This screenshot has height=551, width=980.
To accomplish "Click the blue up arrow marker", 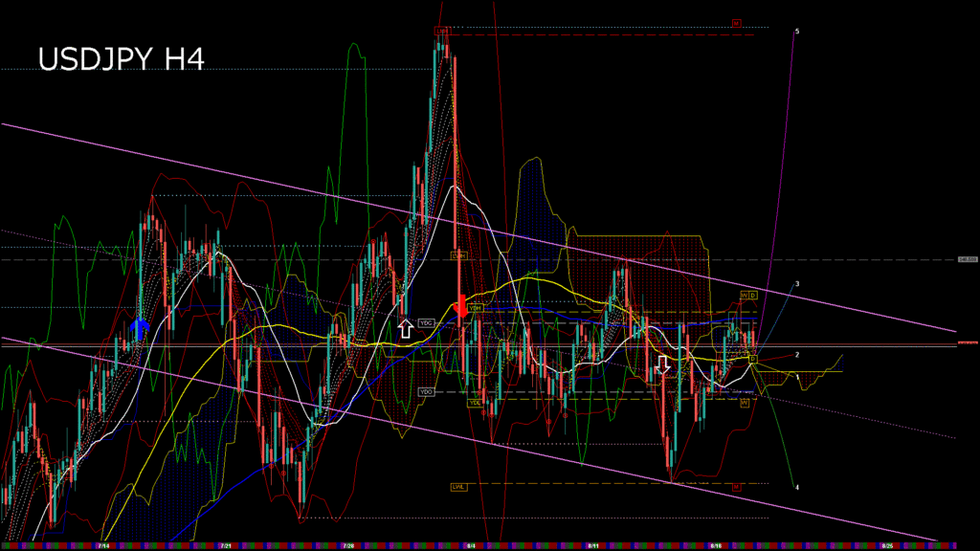I will pos(140,329).
